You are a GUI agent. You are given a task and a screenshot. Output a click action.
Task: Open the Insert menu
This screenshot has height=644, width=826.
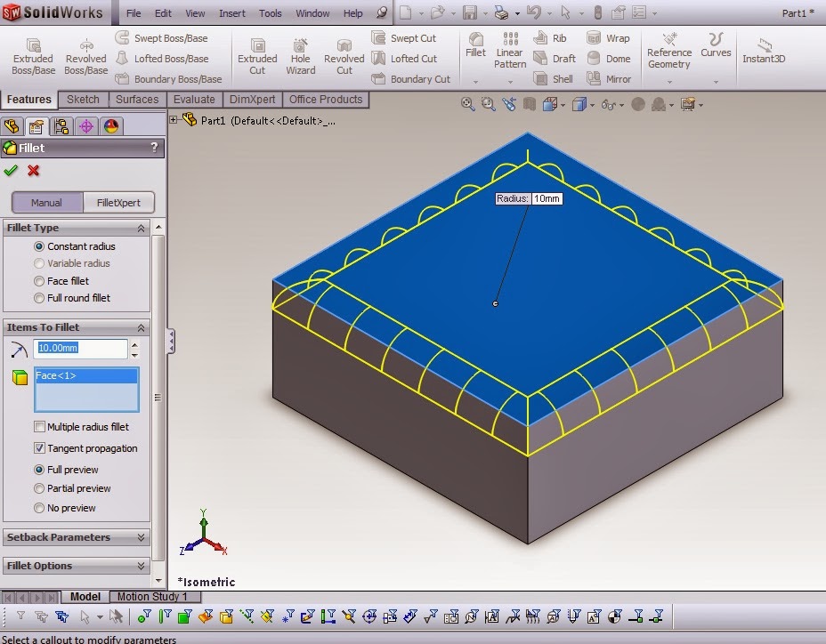tap(231, 13)
